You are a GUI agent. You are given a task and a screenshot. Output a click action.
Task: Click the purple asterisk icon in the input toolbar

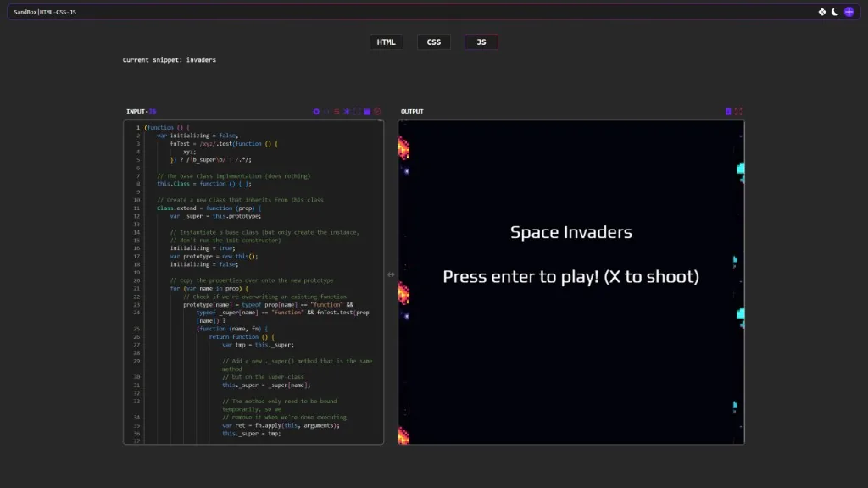(x=347, y=111)
